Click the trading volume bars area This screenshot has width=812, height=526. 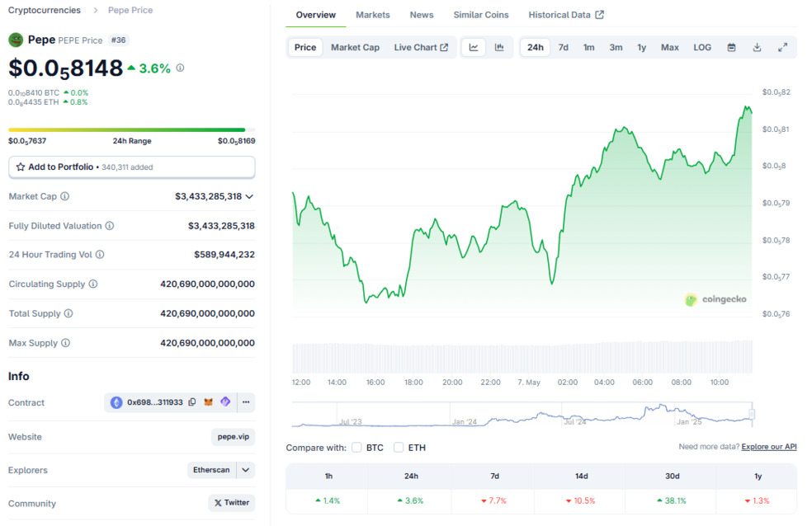[x=522, y=357]
